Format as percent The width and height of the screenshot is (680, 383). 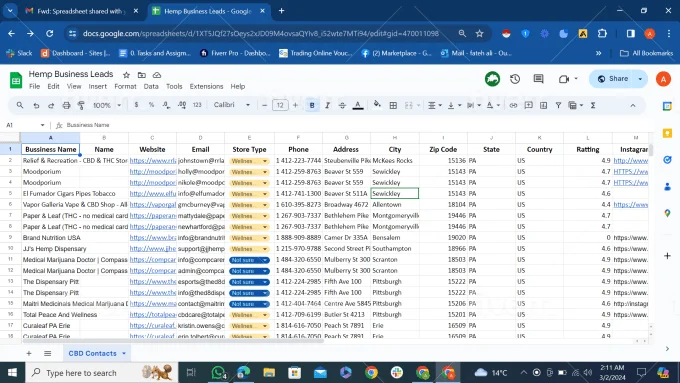[x=151, y=105]
